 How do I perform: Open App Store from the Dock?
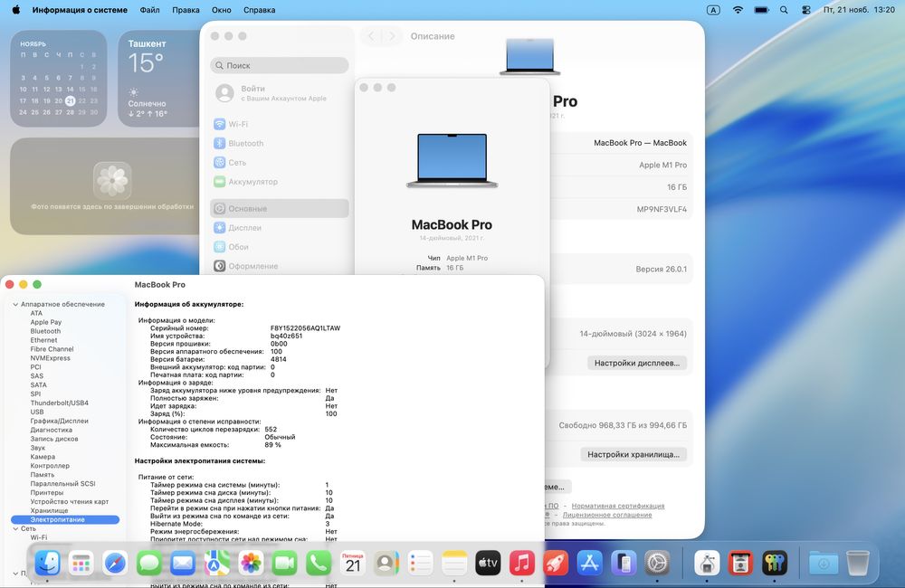tap(589, 563)
